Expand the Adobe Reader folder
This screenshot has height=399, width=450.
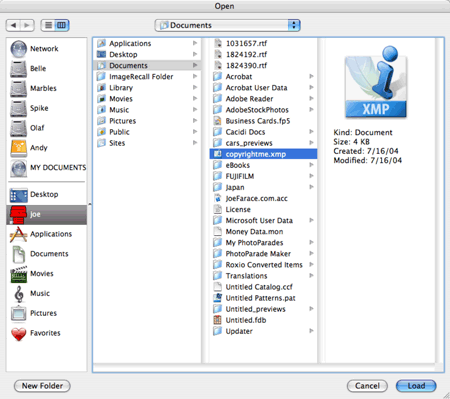coord(311,98)
